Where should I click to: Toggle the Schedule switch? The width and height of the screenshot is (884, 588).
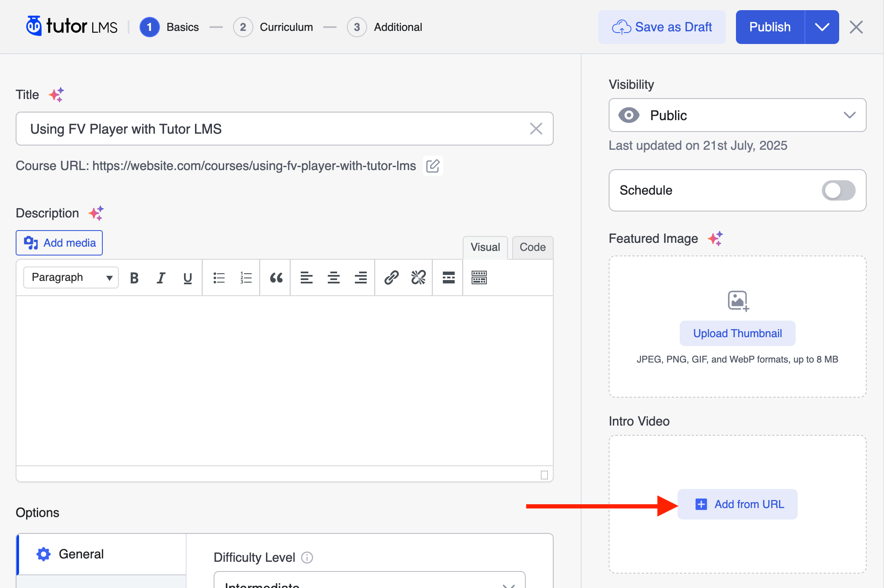pos(838,190)
